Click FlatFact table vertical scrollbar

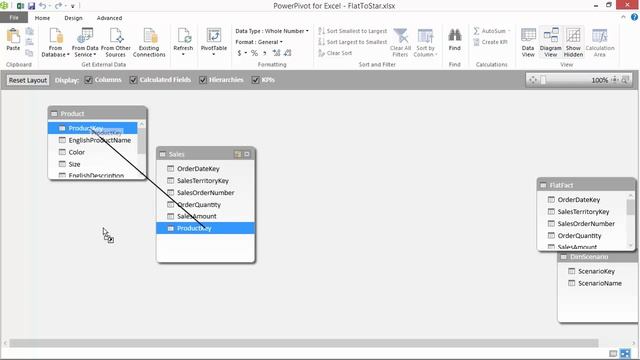click(630, 207)
